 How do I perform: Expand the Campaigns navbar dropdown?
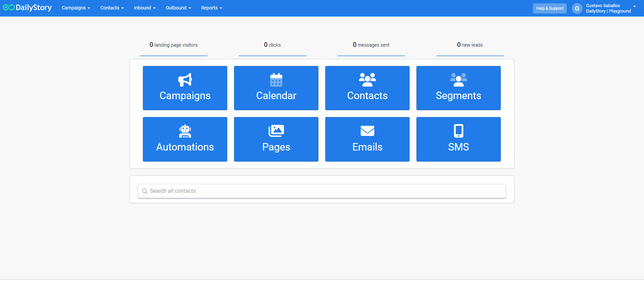coord(76,8)
